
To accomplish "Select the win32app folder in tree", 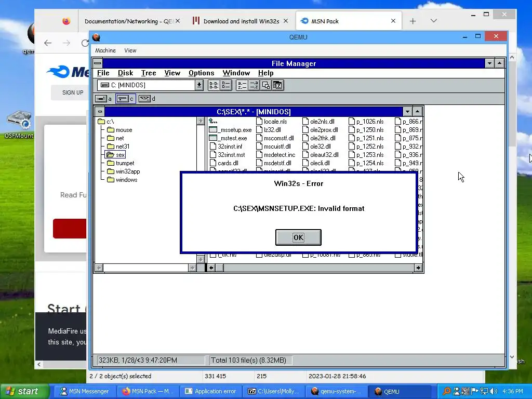I will click(124, 171).
